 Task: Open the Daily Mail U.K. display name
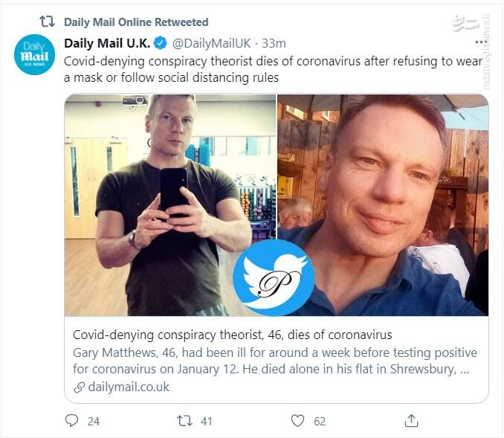107,43
